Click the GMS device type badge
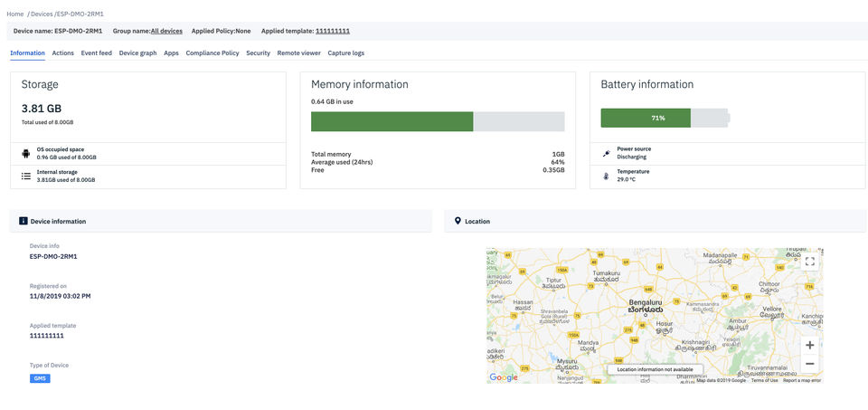868x410 pixels. tap(40, 378)
